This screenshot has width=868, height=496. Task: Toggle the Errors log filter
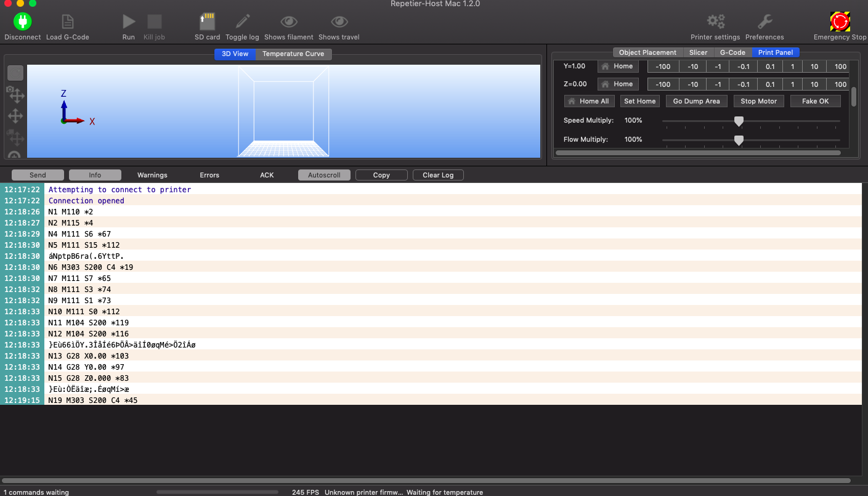[209, 175]
